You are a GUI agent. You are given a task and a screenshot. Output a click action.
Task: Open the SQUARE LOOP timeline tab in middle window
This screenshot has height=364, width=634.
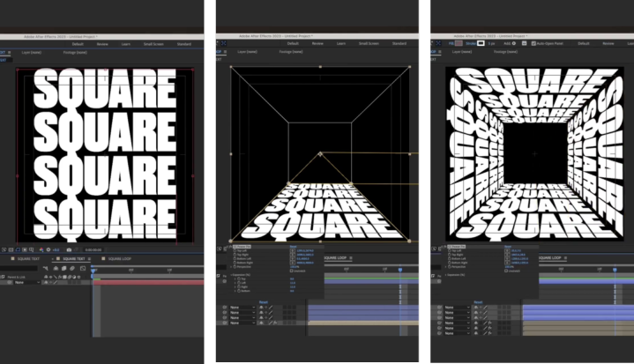click(x=337, y=258)
